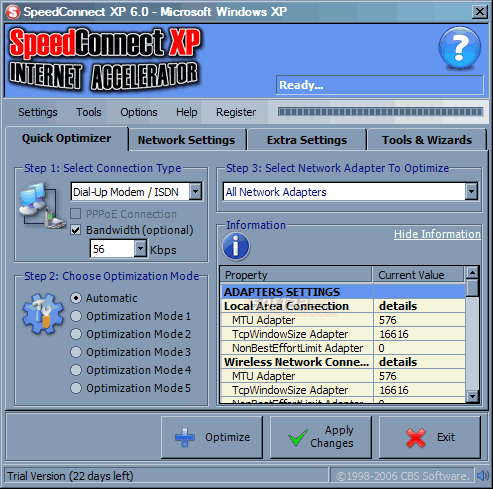Image resolution: width=493 pixels, height=489 pixels.
Task: Expand the All Network Adapters dropdown
Action: (x=471, y=192)
